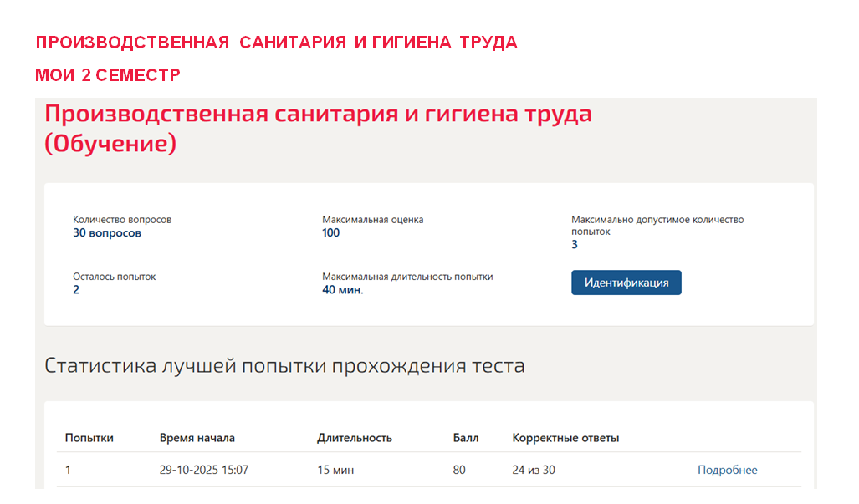
Task: Click the 15 мин duration cell
Action: pos(335,470)
